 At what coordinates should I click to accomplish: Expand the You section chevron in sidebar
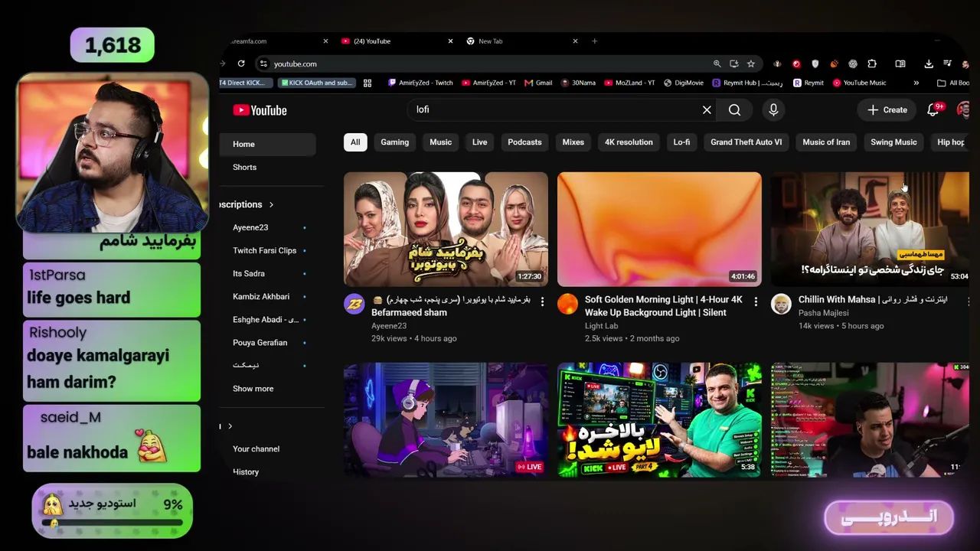coord(230,426)
